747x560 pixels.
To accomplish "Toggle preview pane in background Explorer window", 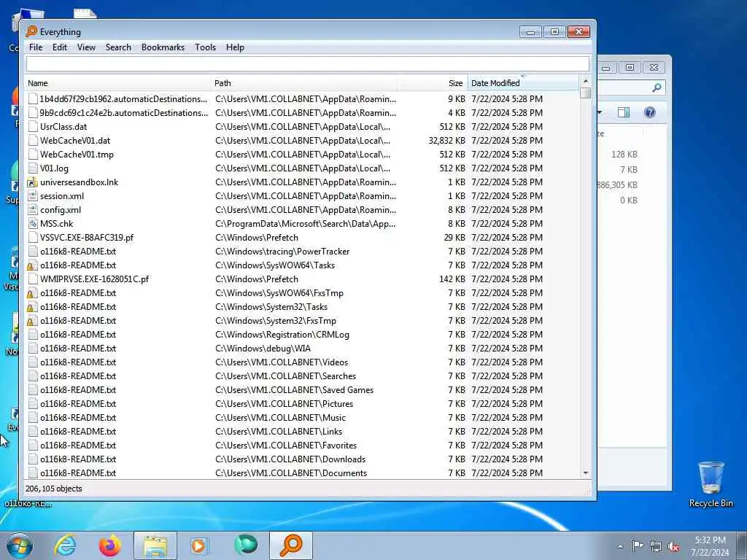I will point(623,112).
